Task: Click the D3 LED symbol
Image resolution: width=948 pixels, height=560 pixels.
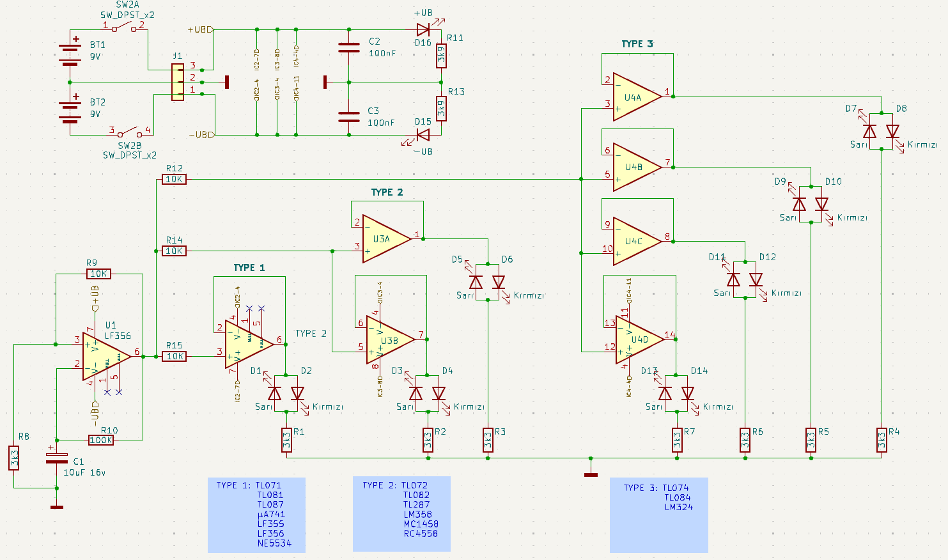Action: click(416, 393)
